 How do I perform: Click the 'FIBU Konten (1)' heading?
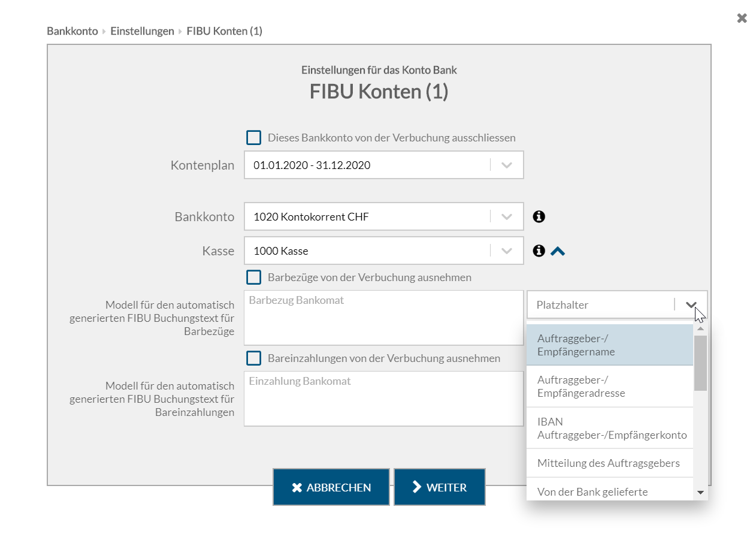379,92
